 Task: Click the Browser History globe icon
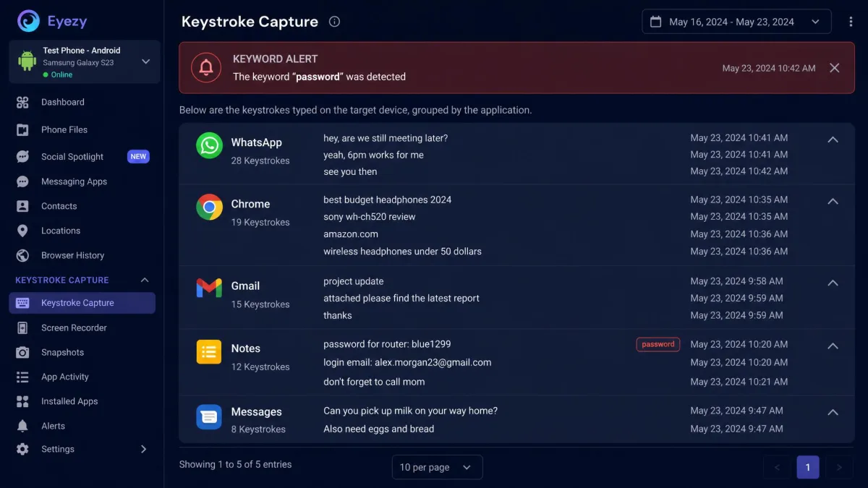22,255
